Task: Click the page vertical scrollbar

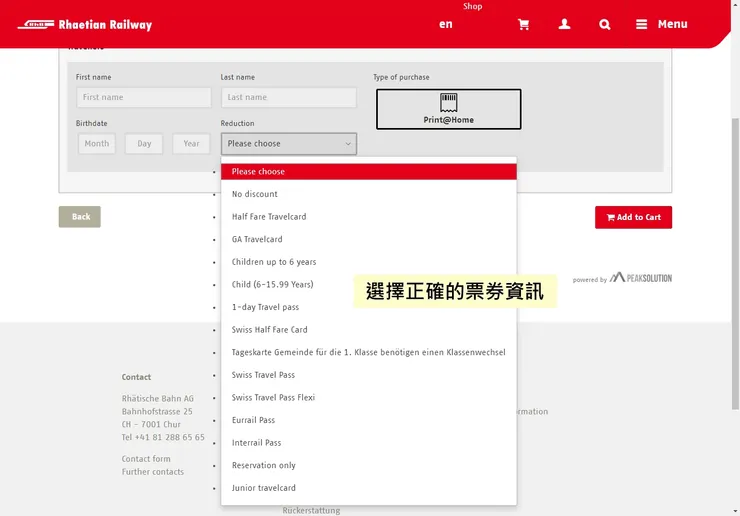Action: pos(736,264)
